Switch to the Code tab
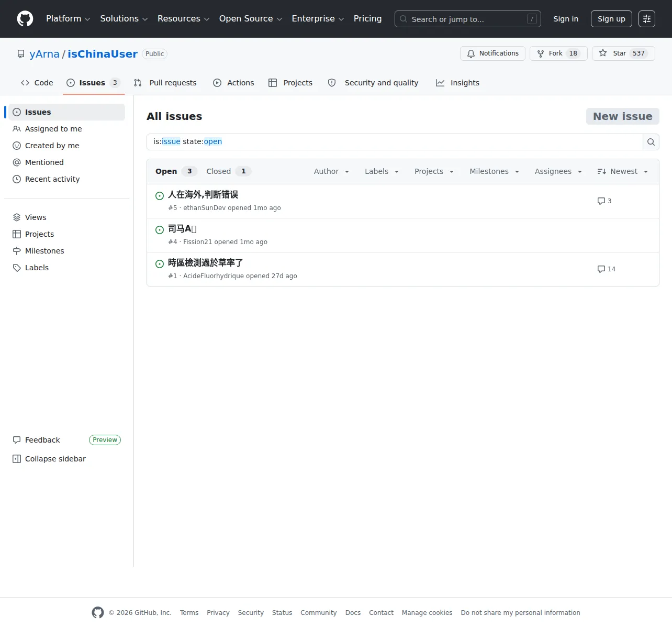The height and width of the screenshot is (628, 672). [x=37, y=83]
